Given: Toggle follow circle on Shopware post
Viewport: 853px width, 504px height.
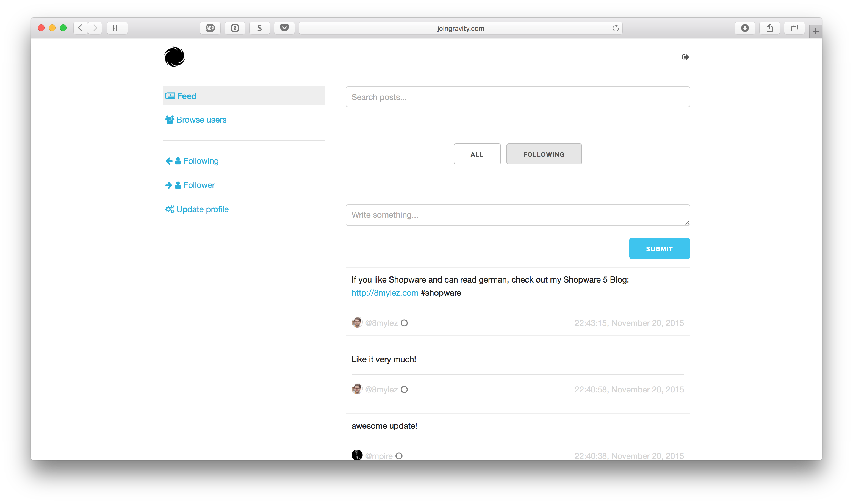Looking at the screenshot, I should (x=404, y=323).
